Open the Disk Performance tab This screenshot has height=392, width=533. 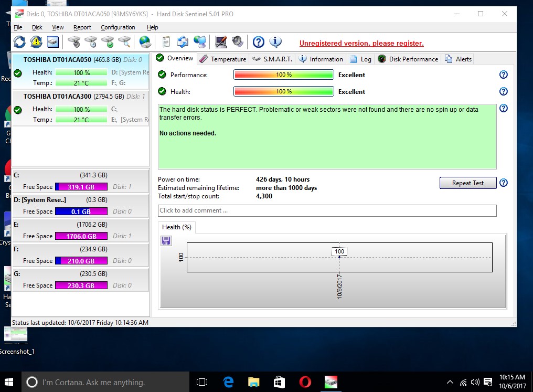coord(408,59)
